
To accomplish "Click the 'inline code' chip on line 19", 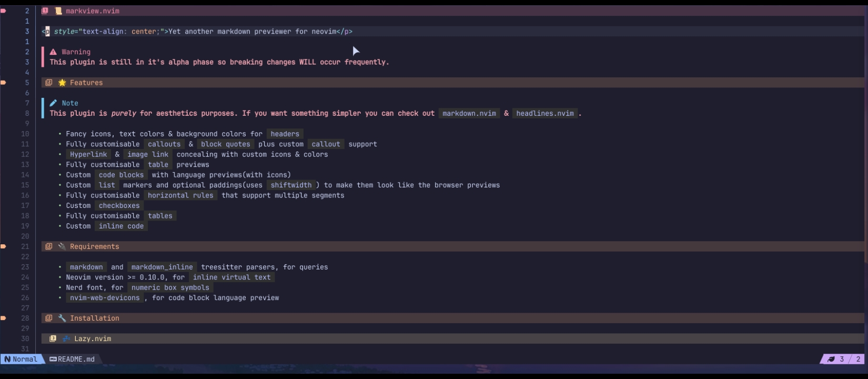I will (121, 226).
